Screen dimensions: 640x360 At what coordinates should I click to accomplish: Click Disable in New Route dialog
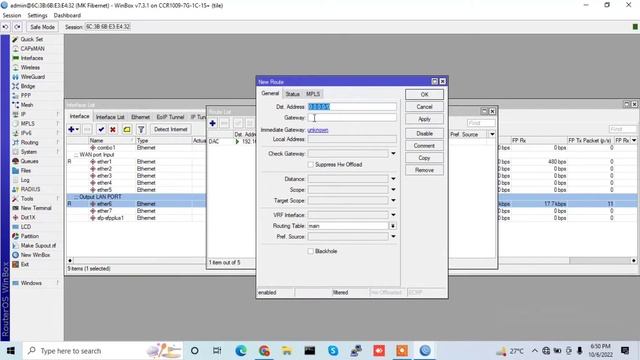424,133
